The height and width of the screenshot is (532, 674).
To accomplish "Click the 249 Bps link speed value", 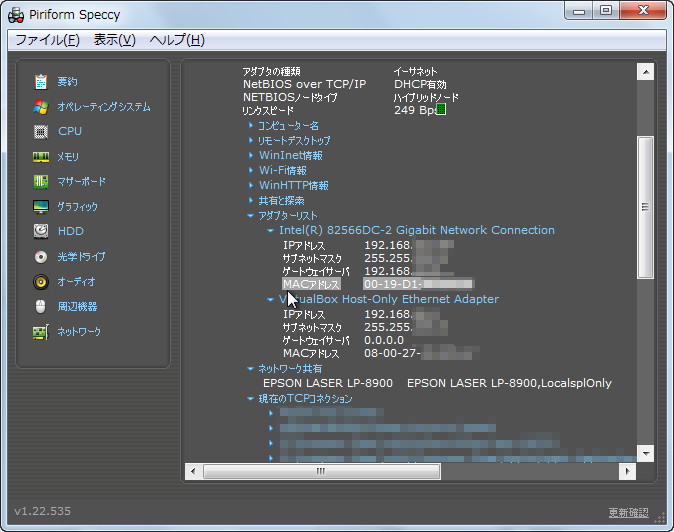I will [415, 110].
